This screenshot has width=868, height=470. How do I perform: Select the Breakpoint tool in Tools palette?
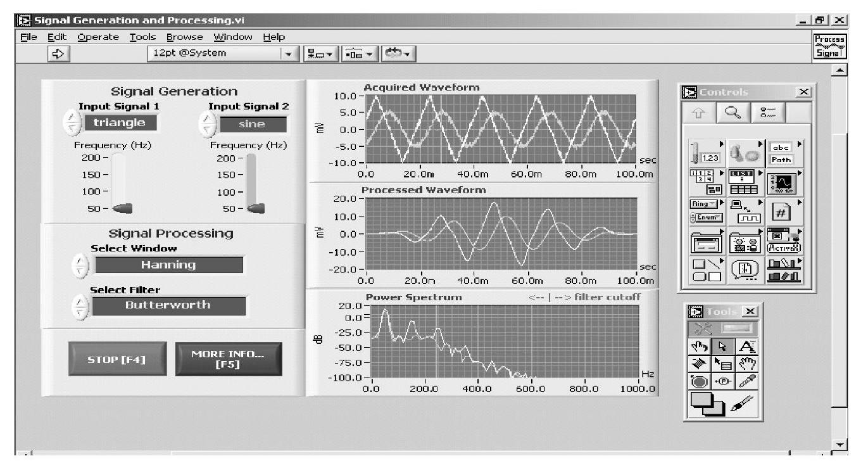[699, 382]
